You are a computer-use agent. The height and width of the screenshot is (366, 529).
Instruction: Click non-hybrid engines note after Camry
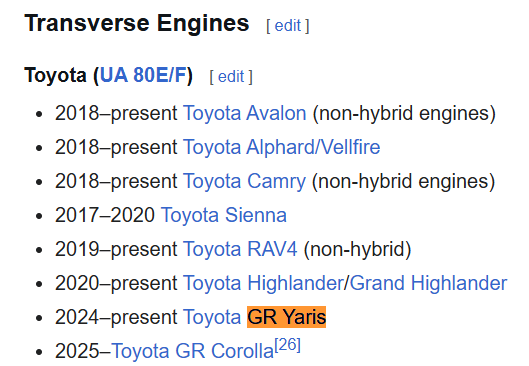click(x=403, y=181)
